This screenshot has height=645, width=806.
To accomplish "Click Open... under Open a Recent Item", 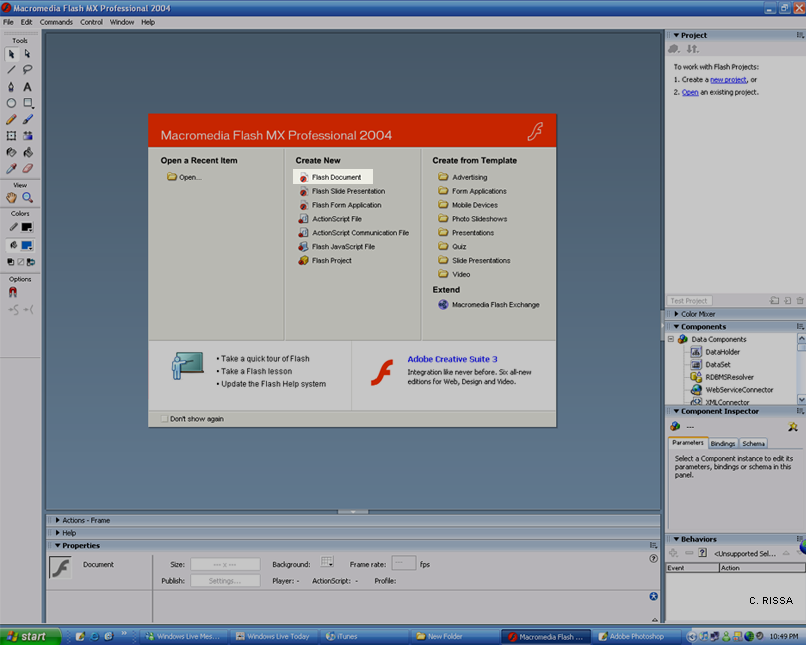I will [x=184, y=177].
